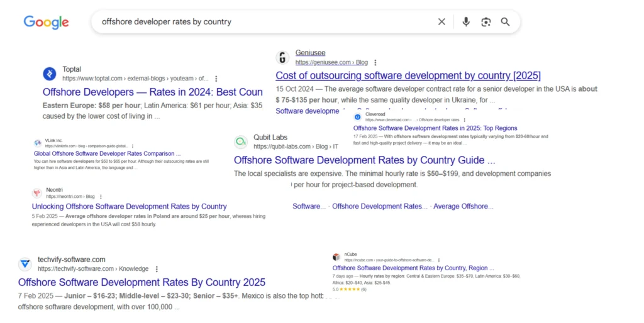Click '5 Feb 2025' Neontri snippet date

pyautogui.click(x=45, y=216)
